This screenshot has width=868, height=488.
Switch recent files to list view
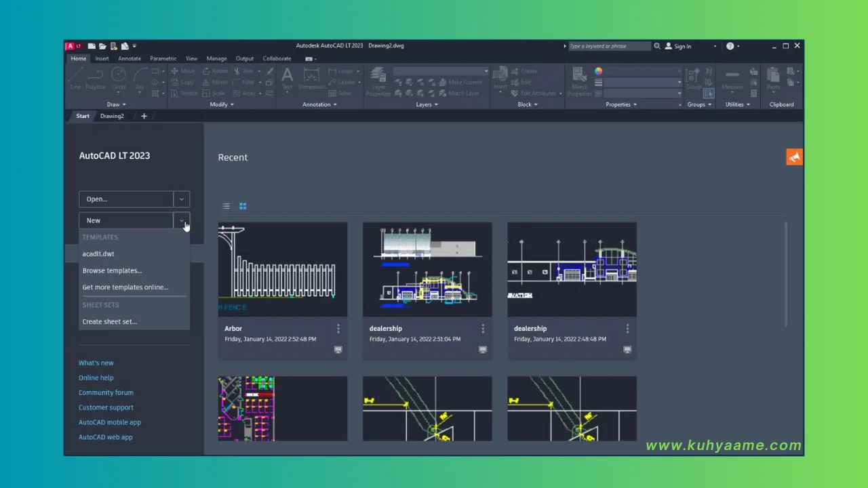226,206
